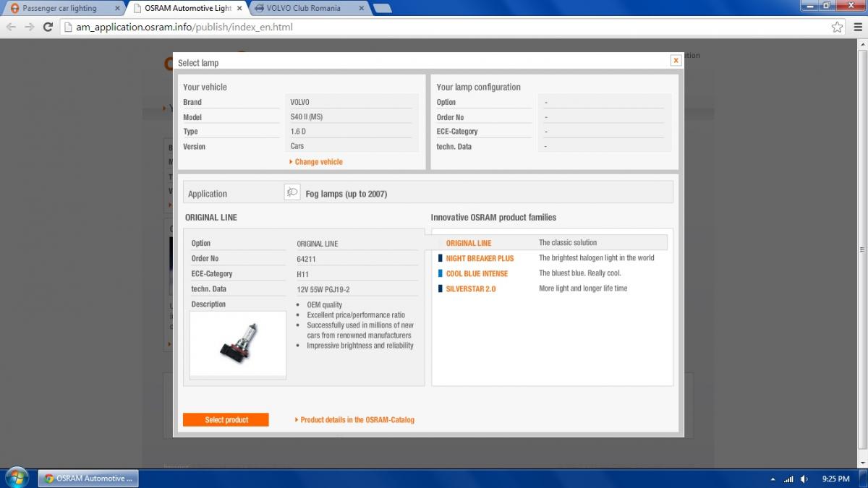This screenshot has height=488, width=868.
Task: Show hidden system tray icons
Action: click(x=771, y=479)
